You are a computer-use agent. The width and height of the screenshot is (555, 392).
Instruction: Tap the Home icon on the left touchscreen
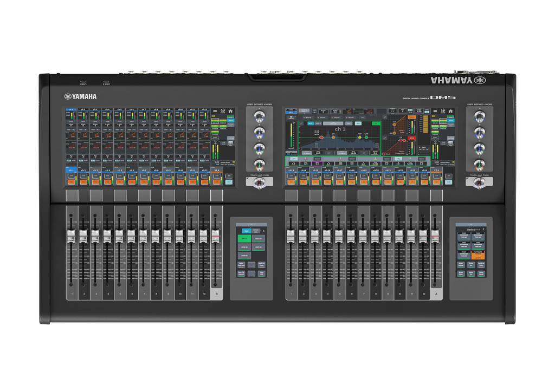[230, 111]
